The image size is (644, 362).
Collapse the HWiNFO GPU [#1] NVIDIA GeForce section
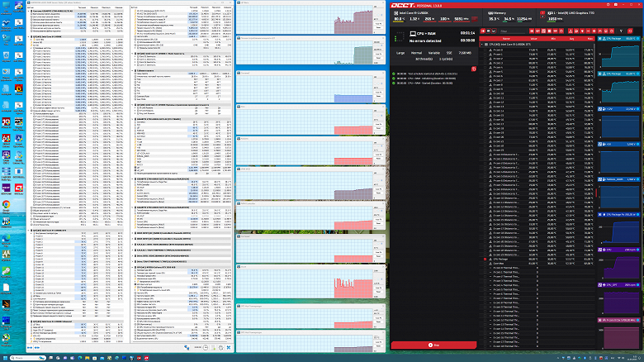click(133, 267)
